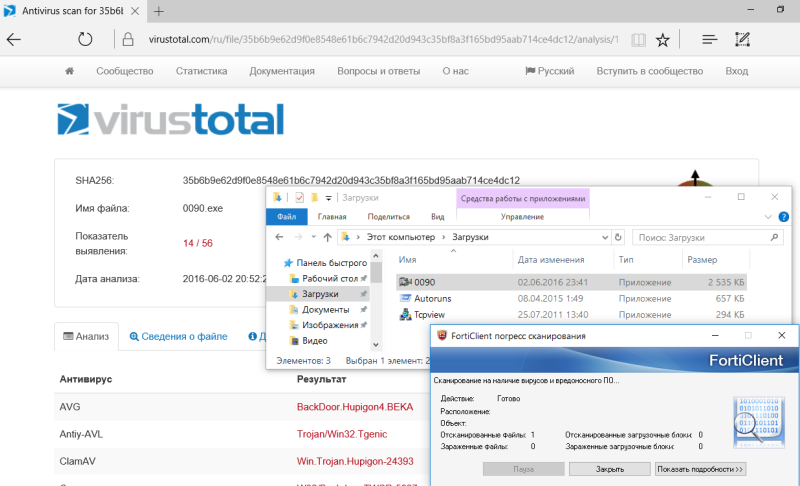
Task: Refresh the Загрузки folder
Action: (x=618, y=237)
